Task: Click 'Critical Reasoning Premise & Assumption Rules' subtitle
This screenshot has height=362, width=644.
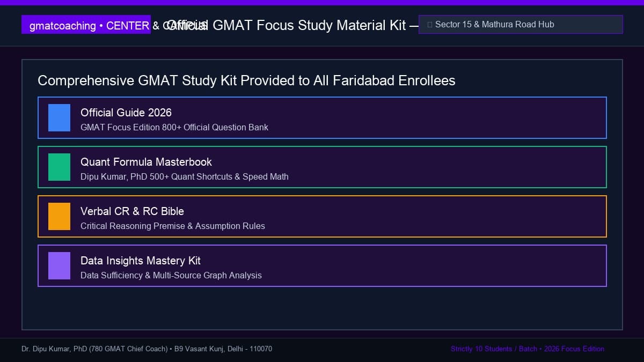Action: 173,226
